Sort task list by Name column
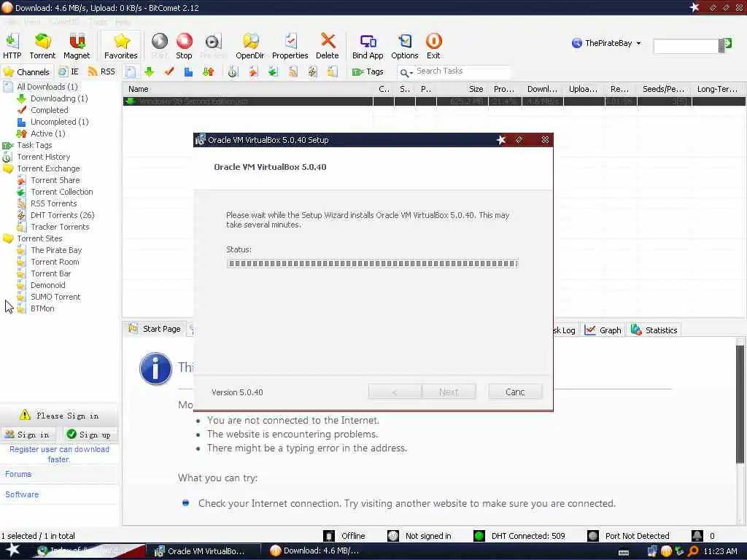This screenshot has height=560, width=747. [x=248, y=89]
